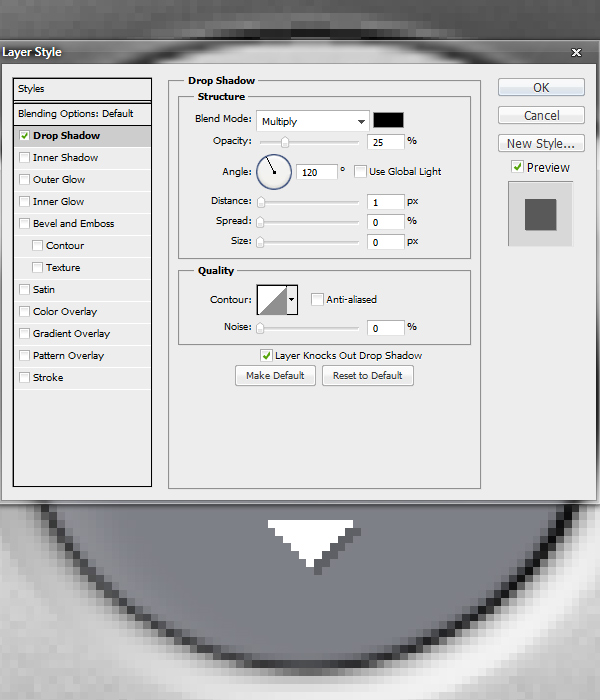Toggle the Texture sub-option checkbox
Viewport: 600px width, 700px height.
click(x=38, y=267)
